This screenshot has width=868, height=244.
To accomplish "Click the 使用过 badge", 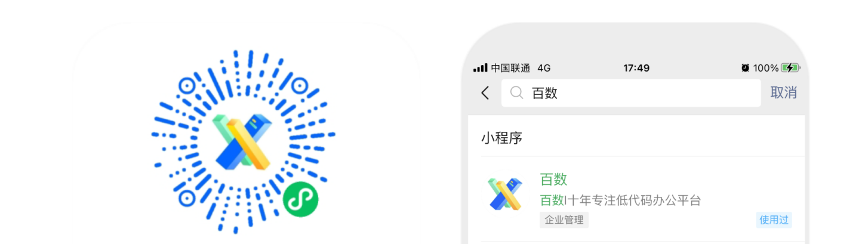I will 774,220.
